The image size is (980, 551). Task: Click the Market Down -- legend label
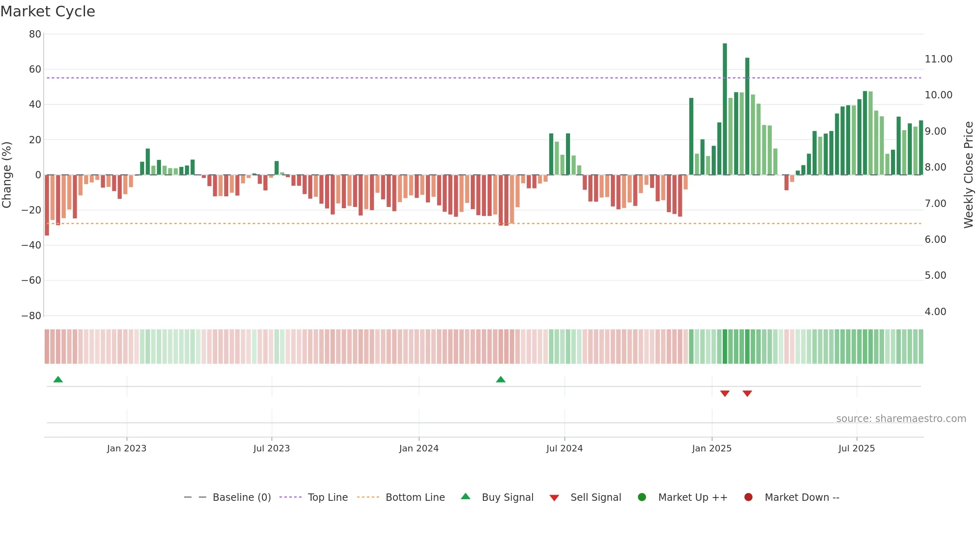click(x=802, y=497)
